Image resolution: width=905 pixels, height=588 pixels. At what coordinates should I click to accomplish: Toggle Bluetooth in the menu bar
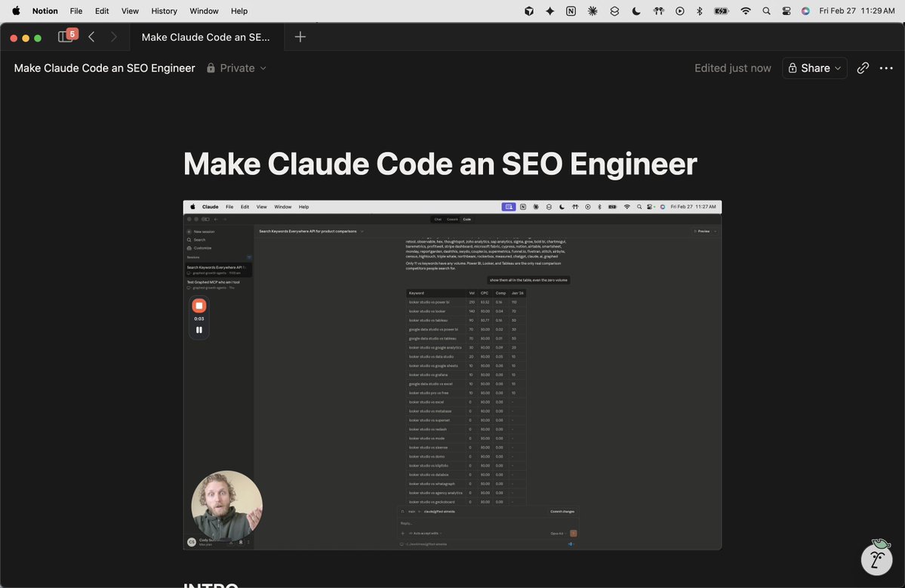click(697, 11)
